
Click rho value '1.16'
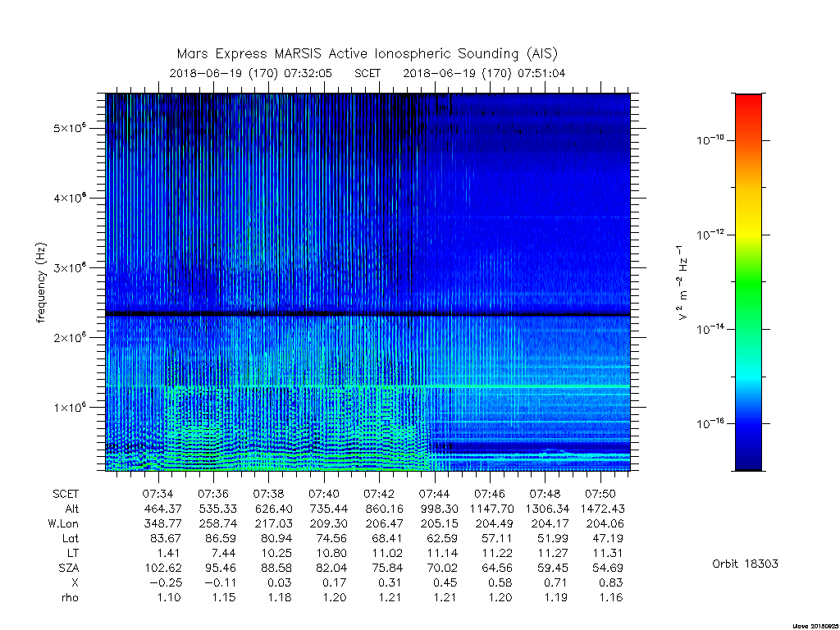tap(610, 597)
